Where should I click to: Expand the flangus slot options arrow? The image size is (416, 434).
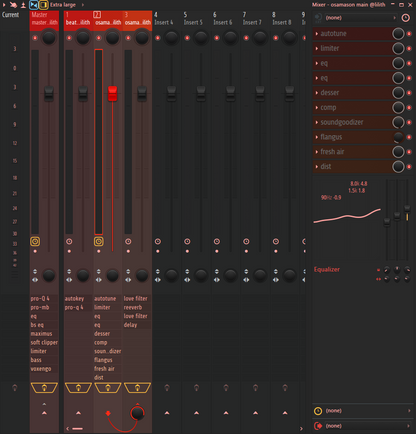point(317,137)
